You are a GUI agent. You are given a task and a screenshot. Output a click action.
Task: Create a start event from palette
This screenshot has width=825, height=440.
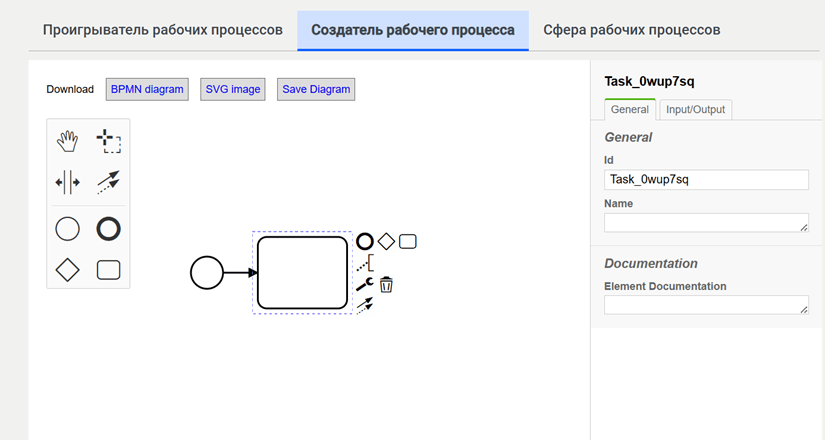tap(67, 229)
